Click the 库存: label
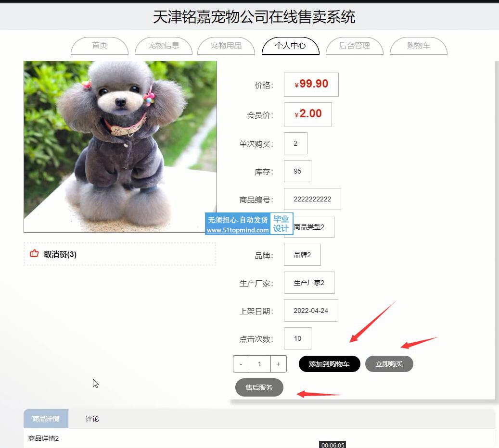This screenshot has height=448, width=499. (x=264, y=172)
